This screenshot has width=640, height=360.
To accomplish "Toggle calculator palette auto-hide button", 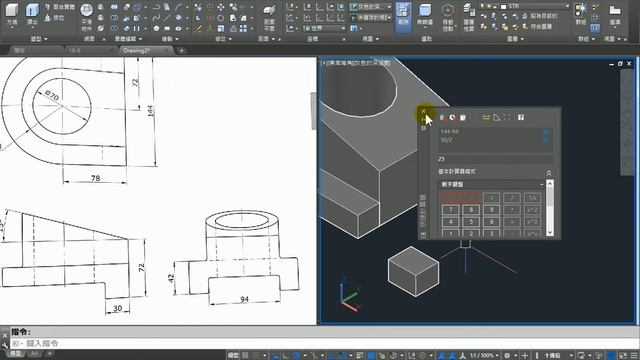I will coord(423,119).
